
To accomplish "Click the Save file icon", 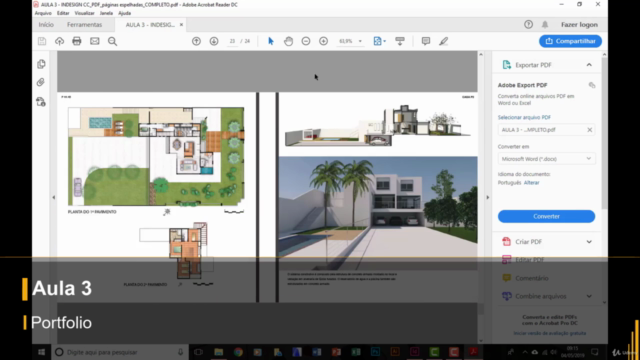I will point(42,41).
